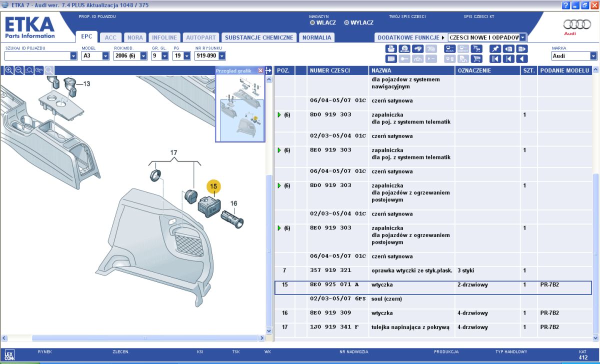Open the CZESCI NOWE I ODPADOW dropdown

[x=523, y=37]
